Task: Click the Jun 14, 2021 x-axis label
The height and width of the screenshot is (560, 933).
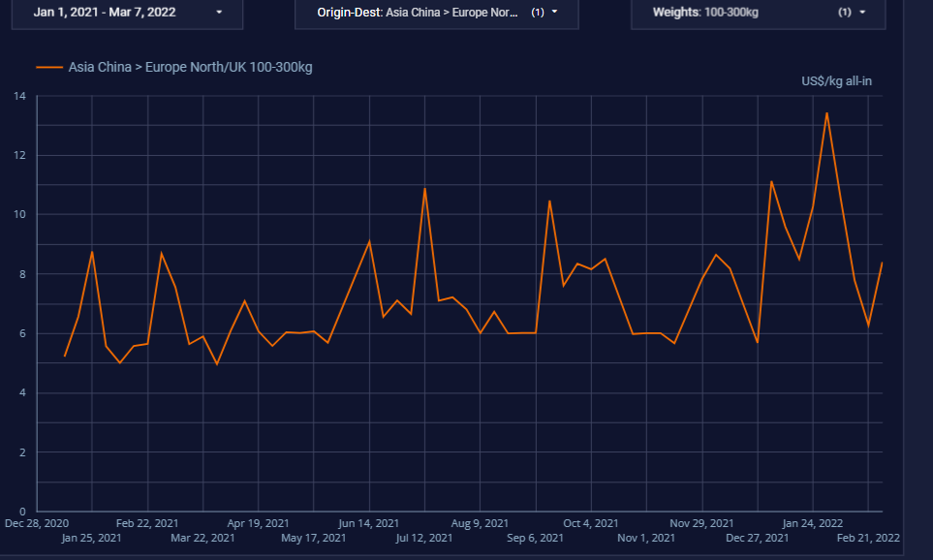Action: point(369,523)
